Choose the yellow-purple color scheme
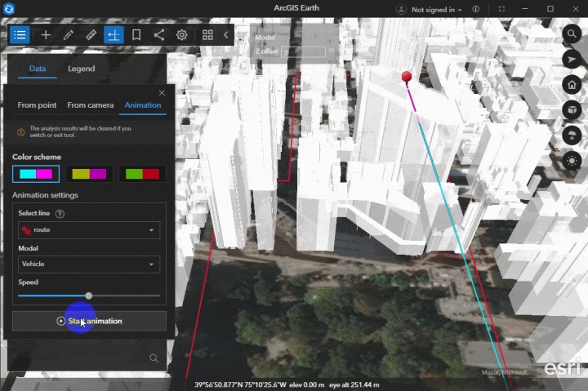 pyautogui.click(x=89, y=174)
